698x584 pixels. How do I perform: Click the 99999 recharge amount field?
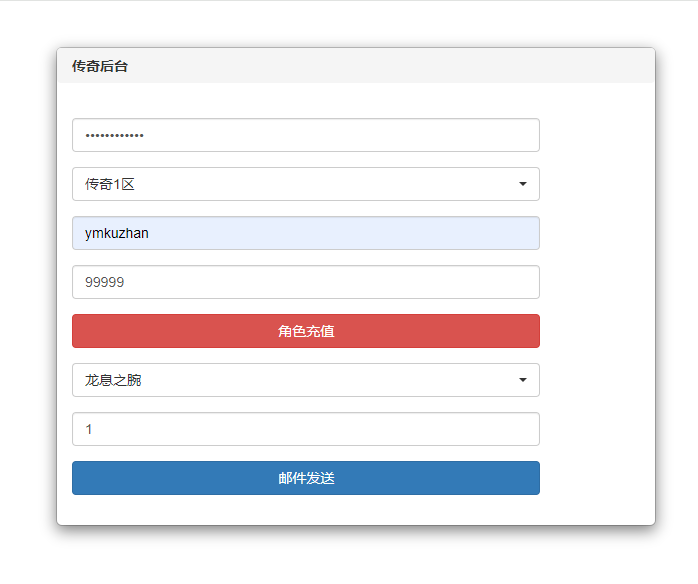point(305,282)
